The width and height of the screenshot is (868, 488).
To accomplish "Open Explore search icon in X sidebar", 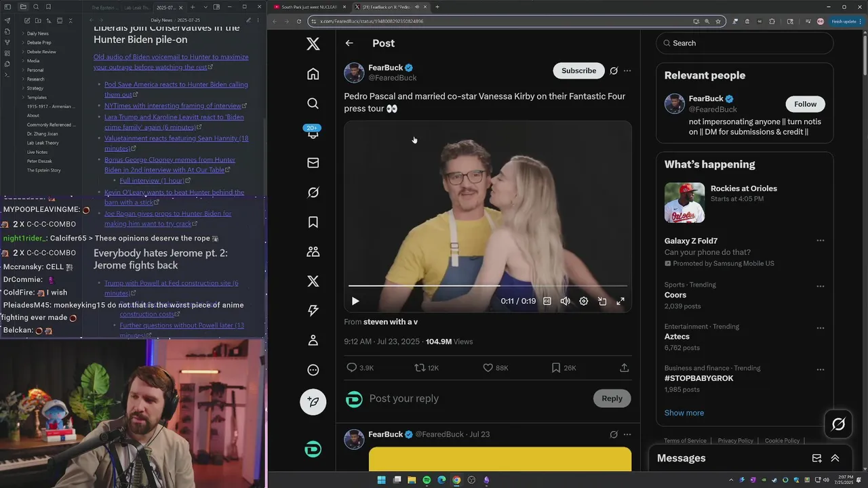I will click(313, 103).
